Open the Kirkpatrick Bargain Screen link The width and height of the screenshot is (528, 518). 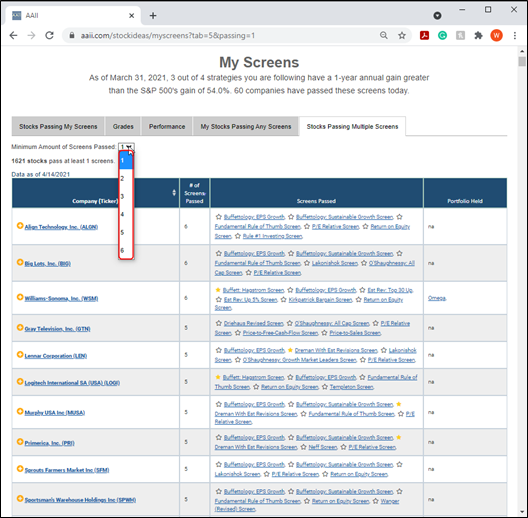point(320,299)
